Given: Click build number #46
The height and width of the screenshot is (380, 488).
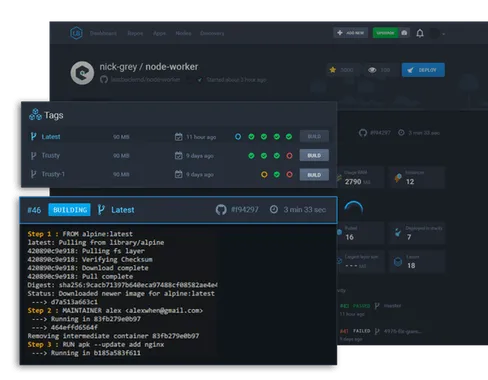Looking at the screenshot, I should [34, 210].
